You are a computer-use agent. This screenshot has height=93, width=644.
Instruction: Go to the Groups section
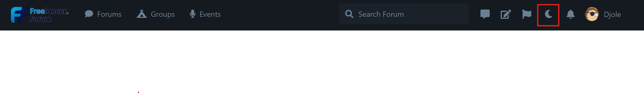[162, 14]
